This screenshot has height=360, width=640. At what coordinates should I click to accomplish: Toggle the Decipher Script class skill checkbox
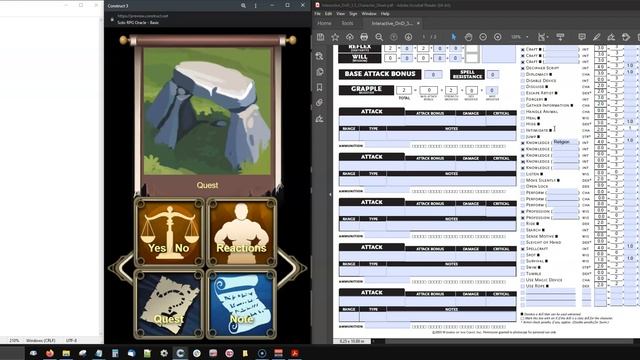(523, 68)
